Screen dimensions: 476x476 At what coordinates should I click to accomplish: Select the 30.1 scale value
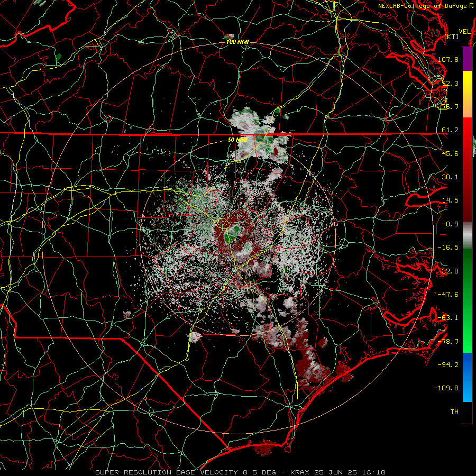pyautogui.click(x=450, y=177)
